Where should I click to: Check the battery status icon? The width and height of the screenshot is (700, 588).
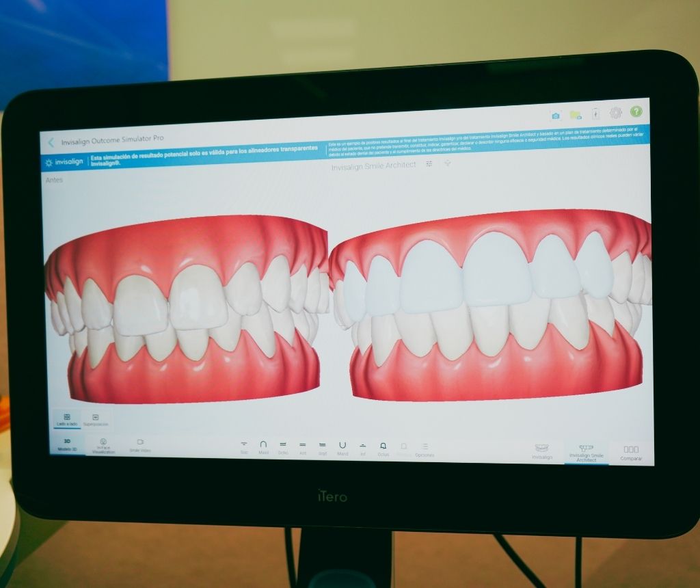pyautogui.click(x=595, y=114)
